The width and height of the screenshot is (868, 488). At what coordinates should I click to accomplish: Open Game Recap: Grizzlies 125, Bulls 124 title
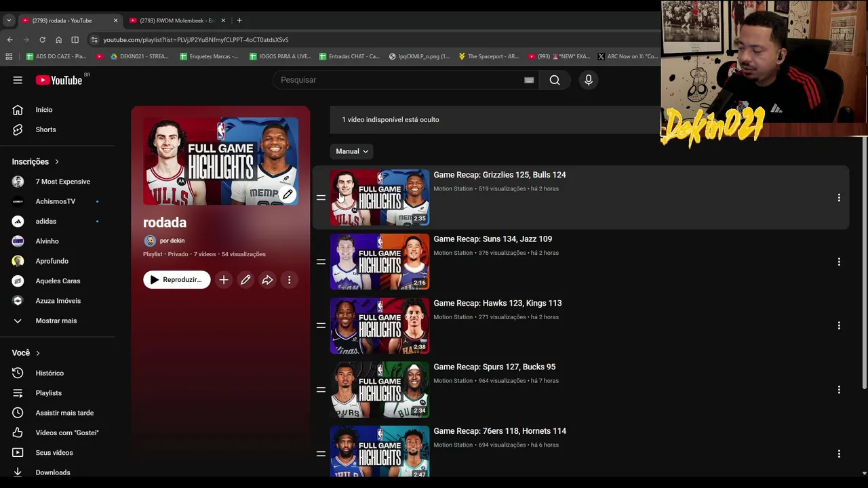[500, 175]
